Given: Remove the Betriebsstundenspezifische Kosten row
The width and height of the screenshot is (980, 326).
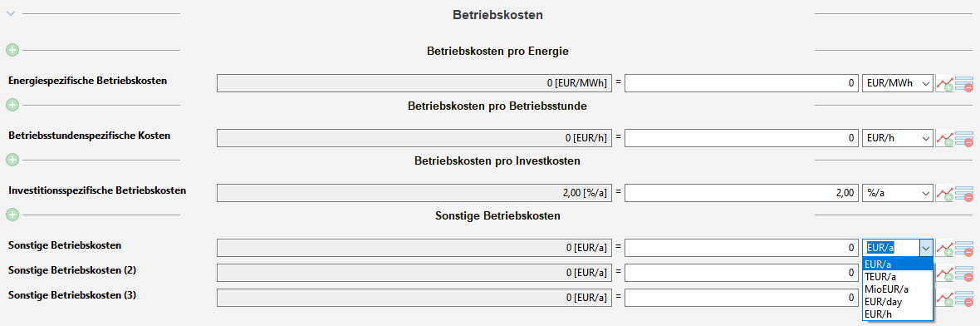Looking at the screenshot, I should point(964,138).
